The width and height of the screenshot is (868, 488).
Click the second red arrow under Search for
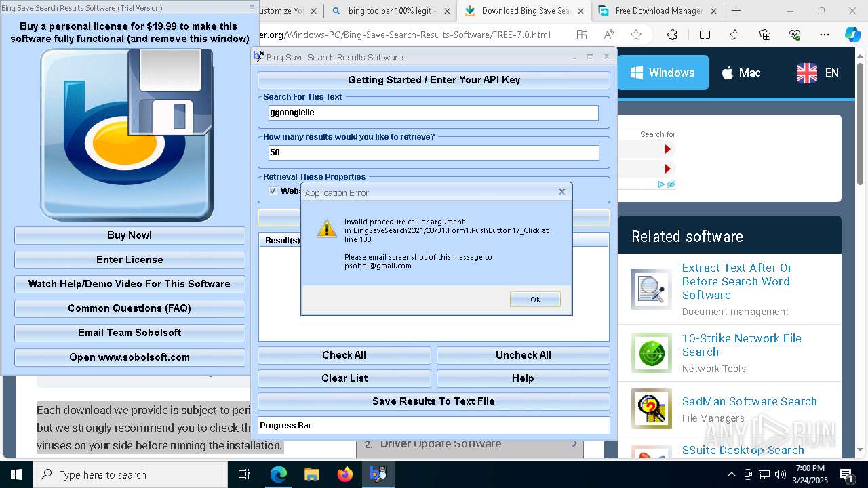click(667, 169)
